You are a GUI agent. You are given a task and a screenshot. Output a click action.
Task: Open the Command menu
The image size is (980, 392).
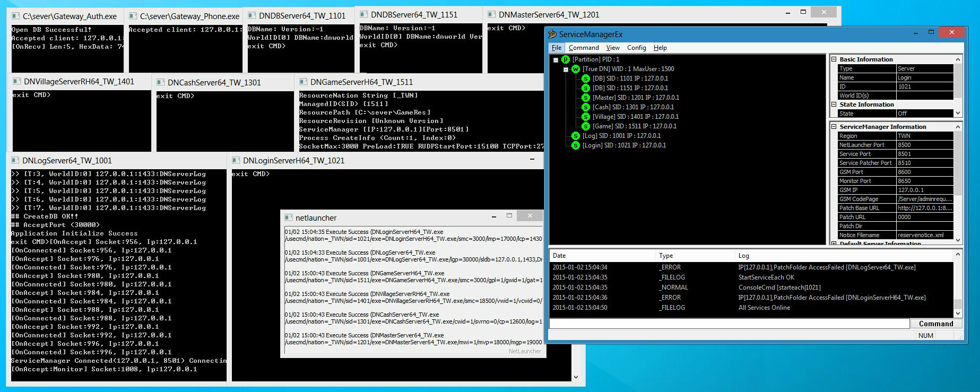pos(583,48)
